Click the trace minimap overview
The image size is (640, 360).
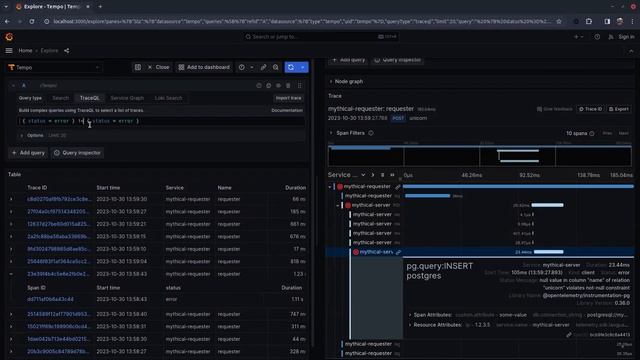pyautogui.click(x=480, y=156)
